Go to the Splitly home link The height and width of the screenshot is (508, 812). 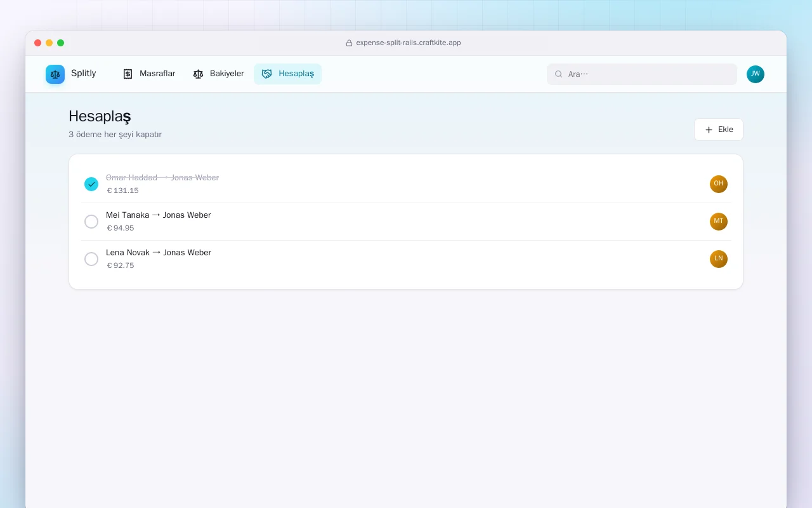point(71,74)
